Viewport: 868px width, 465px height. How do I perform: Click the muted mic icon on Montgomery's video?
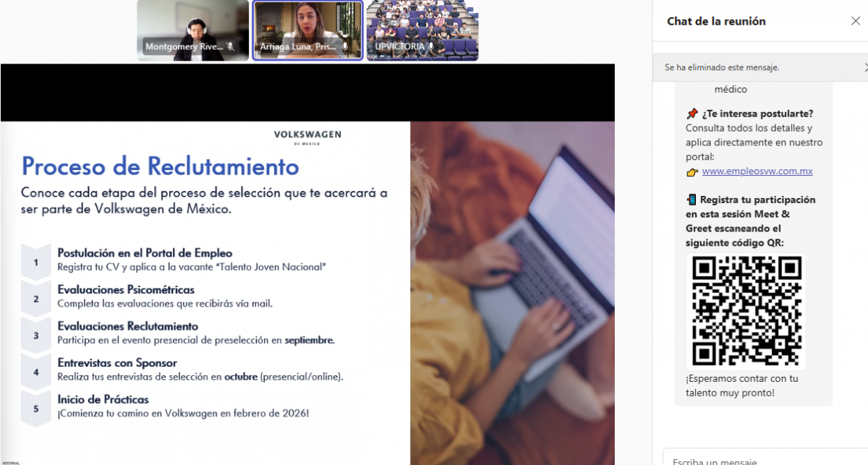pyautogui.click(x=230, y=46)
